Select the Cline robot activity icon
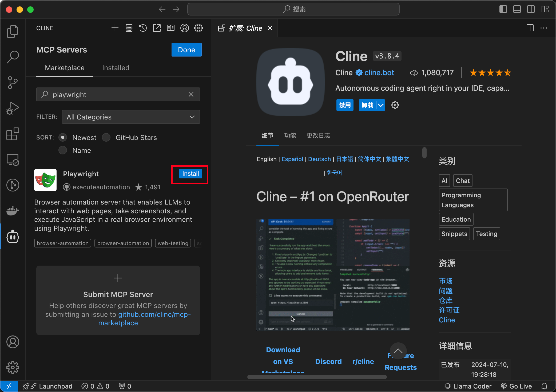 (x=13, y=237)
